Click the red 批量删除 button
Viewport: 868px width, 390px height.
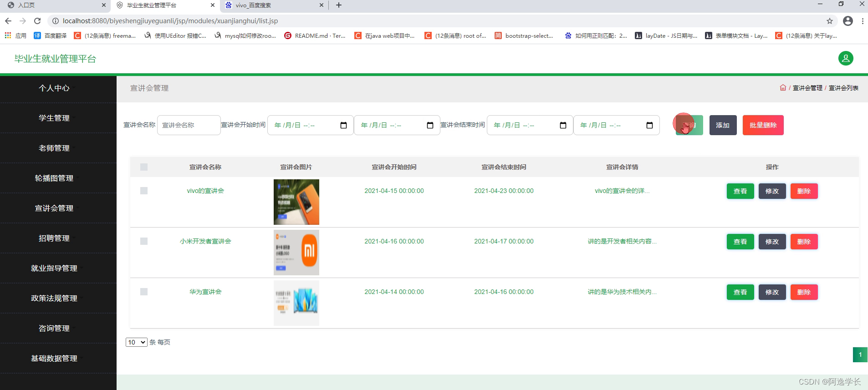coord(763,125)
